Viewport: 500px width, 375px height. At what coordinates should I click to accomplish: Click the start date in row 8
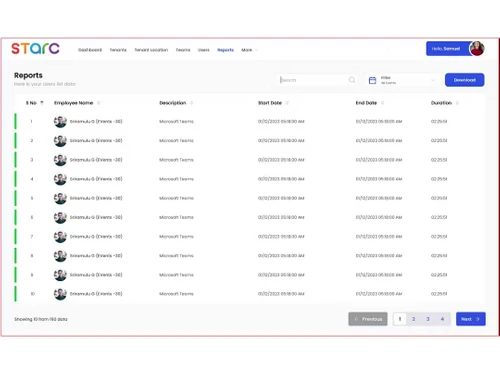tap(281, 256)
